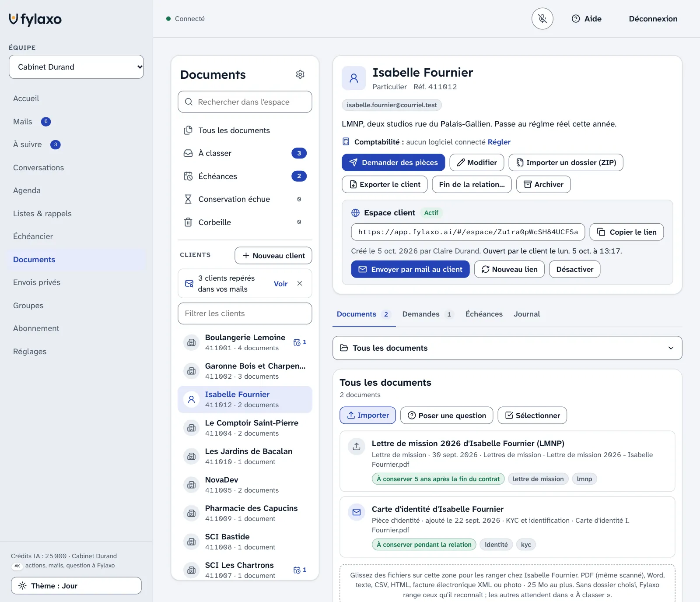
Task: Click the mail icon on Carte d'identité
Action: click(357, 512)
